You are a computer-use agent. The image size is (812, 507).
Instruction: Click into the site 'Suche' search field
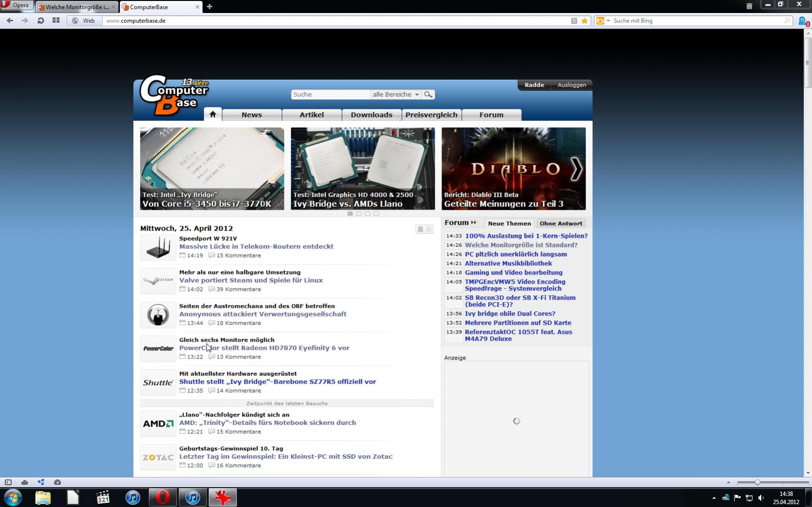pyautogui.click(x=331, y=94)
